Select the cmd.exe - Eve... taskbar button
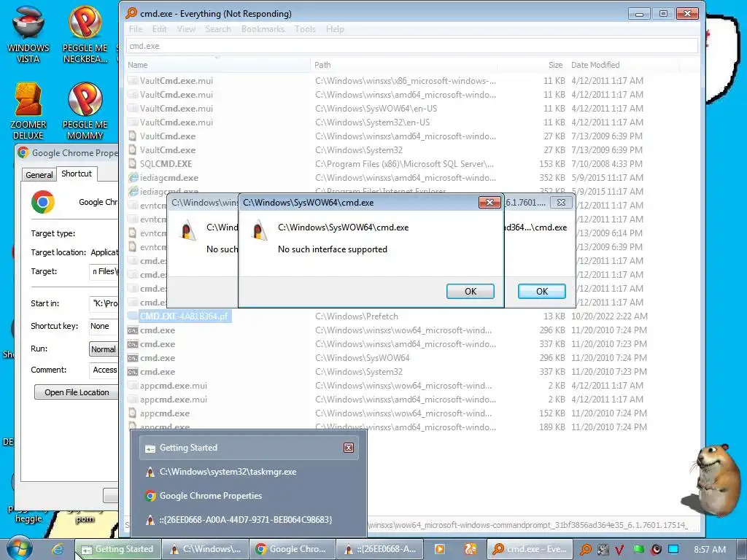This screenshot has height=560, width=747. [x=530, y=549]
